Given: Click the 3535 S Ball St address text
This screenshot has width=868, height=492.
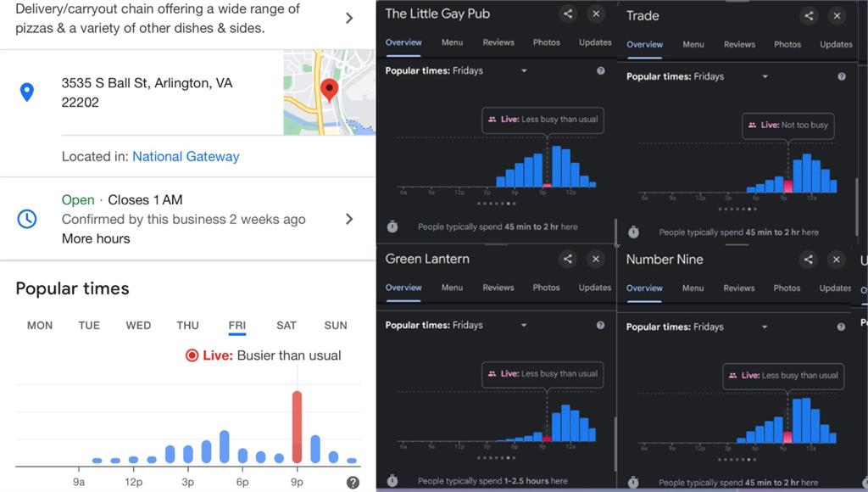Looking at the screenshot, I should [147, 92].
